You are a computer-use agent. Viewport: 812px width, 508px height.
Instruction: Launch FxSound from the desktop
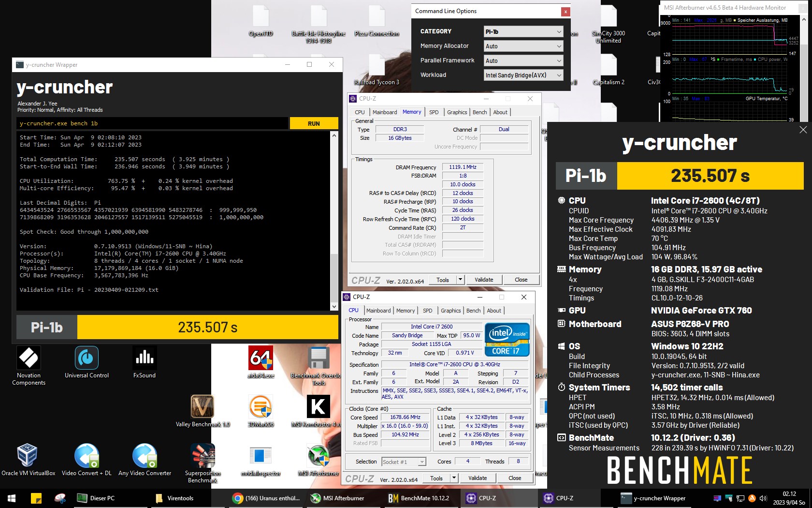[145, 362]
